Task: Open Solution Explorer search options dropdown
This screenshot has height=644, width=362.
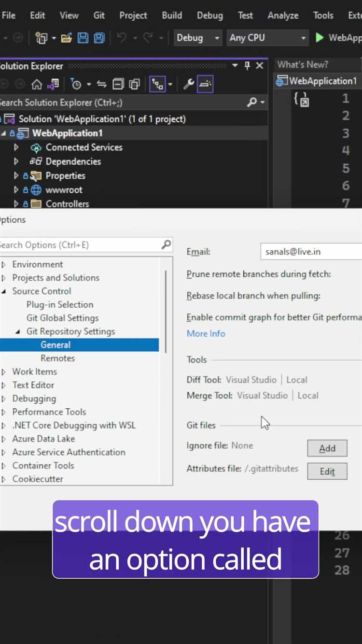Action: 263,103
